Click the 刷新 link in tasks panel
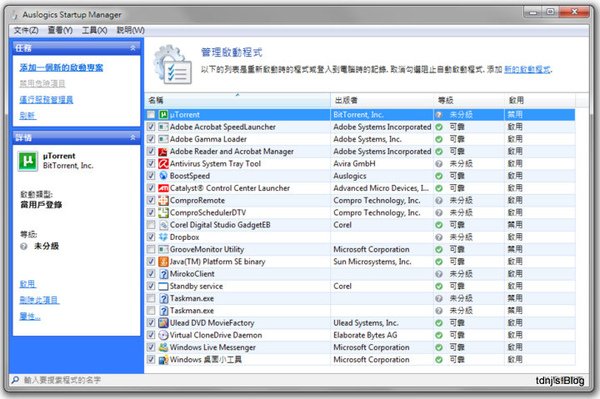The height and width of the screenshot is (399, 600). (x=28, y=116)
